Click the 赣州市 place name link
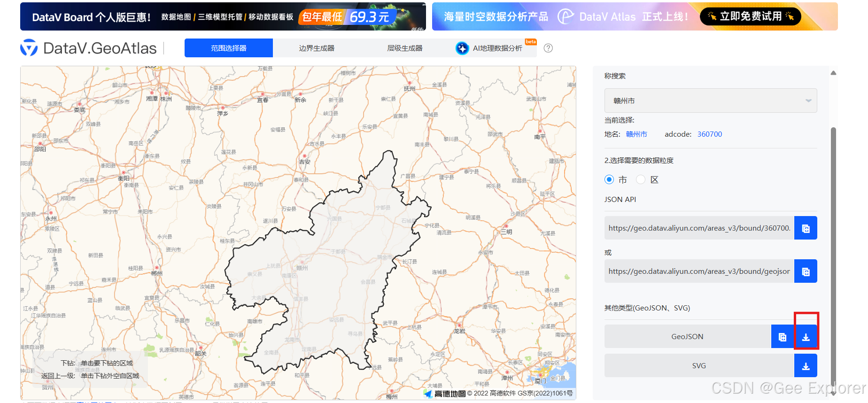868x403 pixels. coord(636,134)
